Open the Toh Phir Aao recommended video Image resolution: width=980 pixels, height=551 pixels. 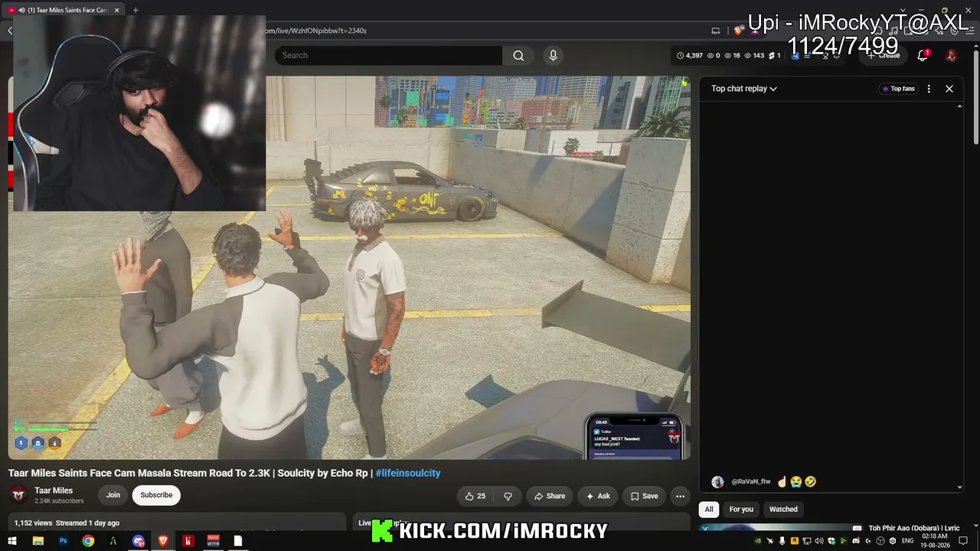[x=913, y=529]
